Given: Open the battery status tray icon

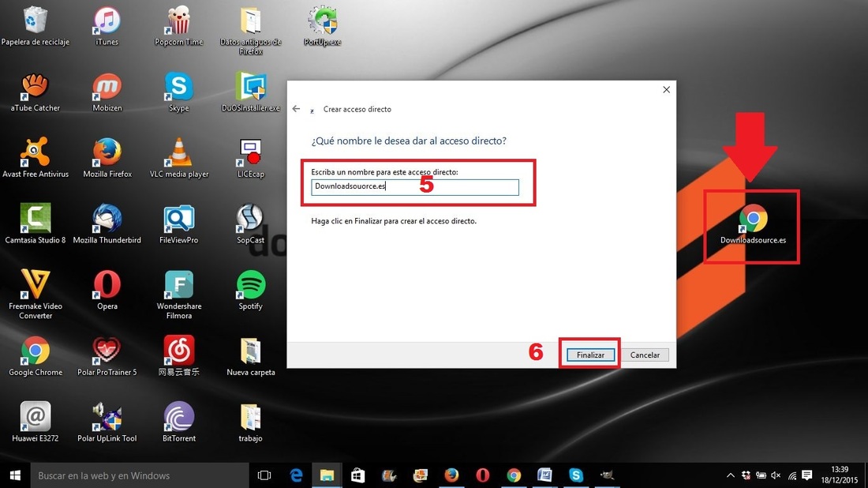Looking at the screenshot, I should pos(761,475).
